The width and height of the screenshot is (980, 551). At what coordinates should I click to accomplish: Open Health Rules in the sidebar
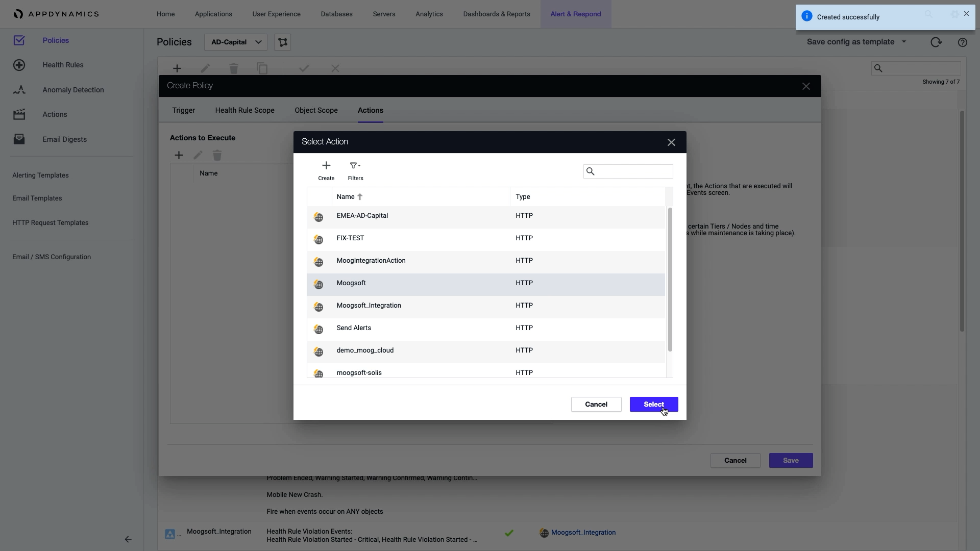click(x=63, y=65)
